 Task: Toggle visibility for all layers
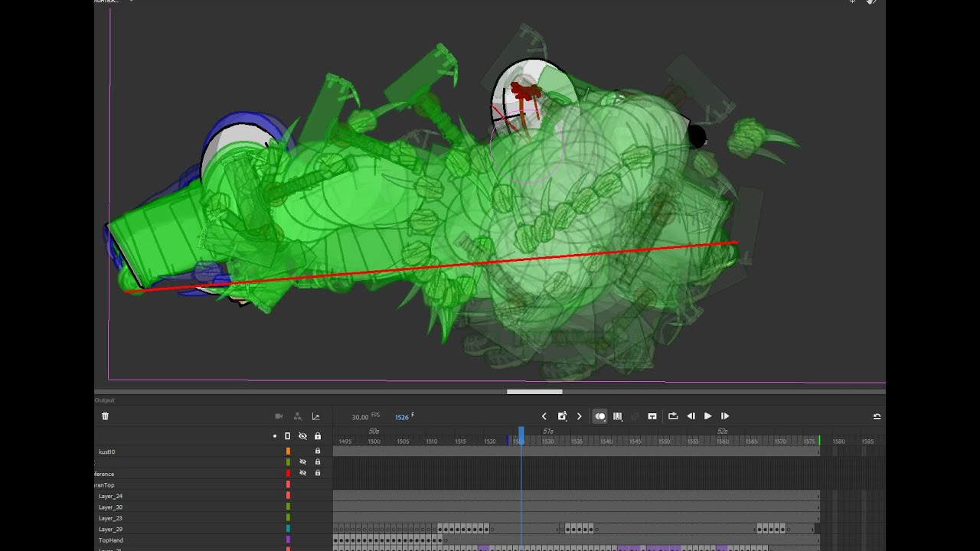click(302, 436)
